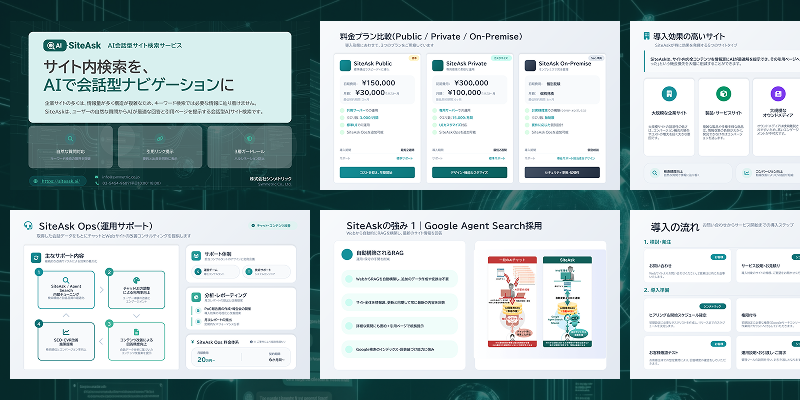Click the refresh icon beside 主なサポート内容
This screenshot has width=800, height=400.
point(36,257)
